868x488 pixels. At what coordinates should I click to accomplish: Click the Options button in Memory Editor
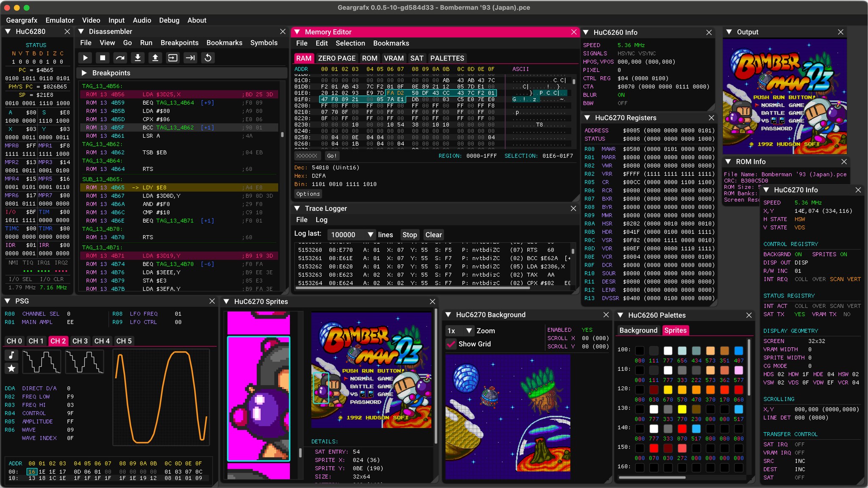[x=308, y=194]
